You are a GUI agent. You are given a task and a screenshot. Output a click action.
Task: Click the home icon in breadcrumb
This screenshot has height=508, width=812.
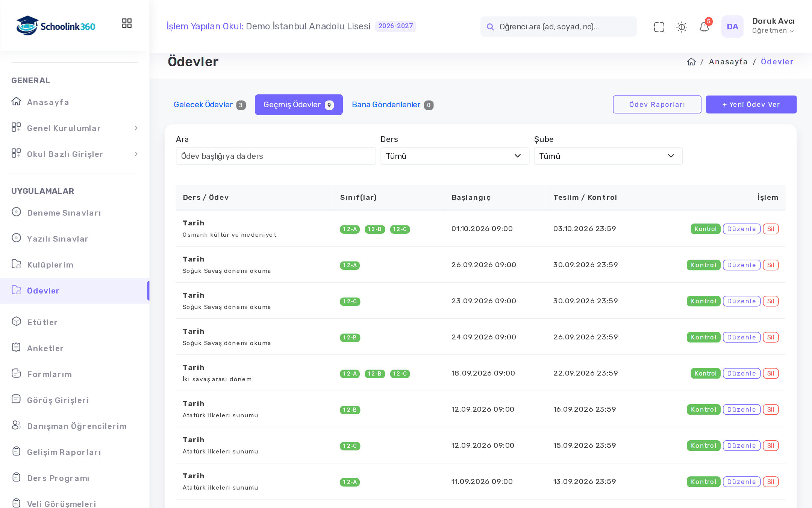coord(691,62)
